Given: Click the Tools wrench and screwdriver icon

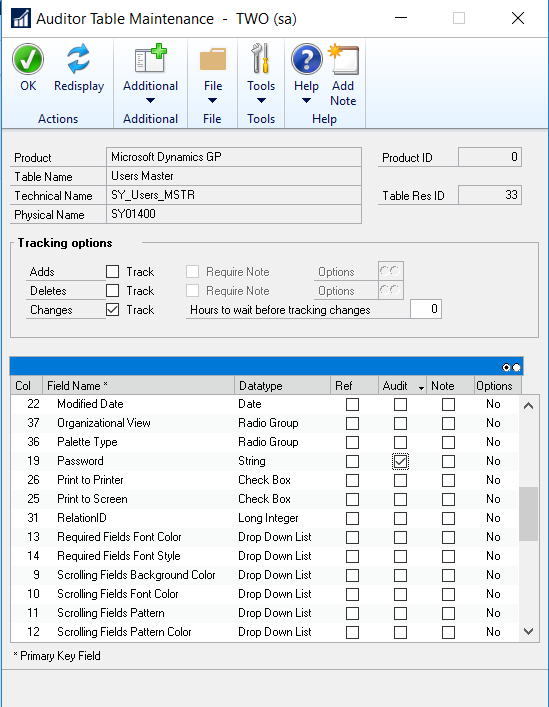Looking at the screenshot, I should click(261, 59).
